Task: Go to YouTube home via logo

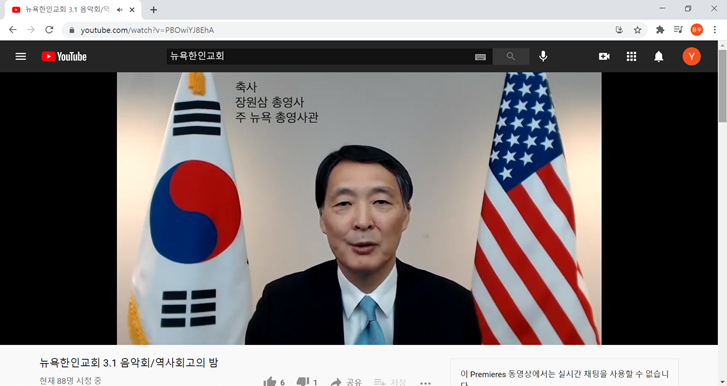Action: [x=64, y=57]
